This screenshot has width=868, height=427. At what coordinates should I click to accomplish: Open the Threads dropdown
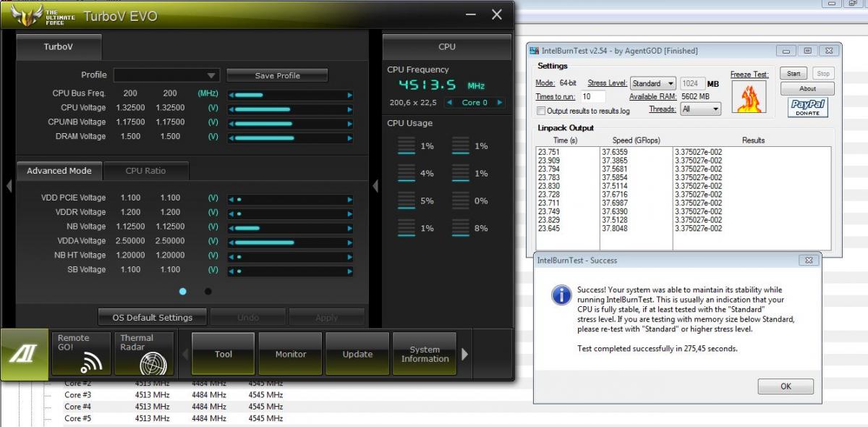701,109
